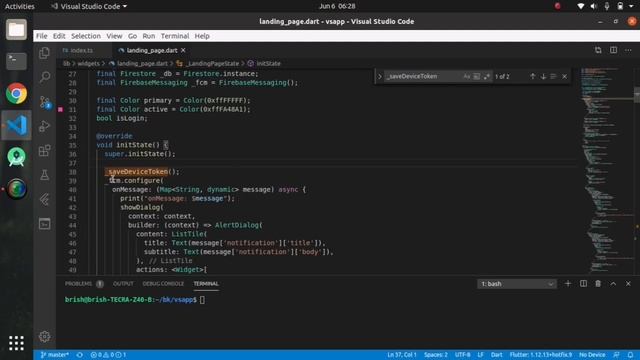Open the File menu
This screenshot has width=640, height=360.
tap(42, 36)
